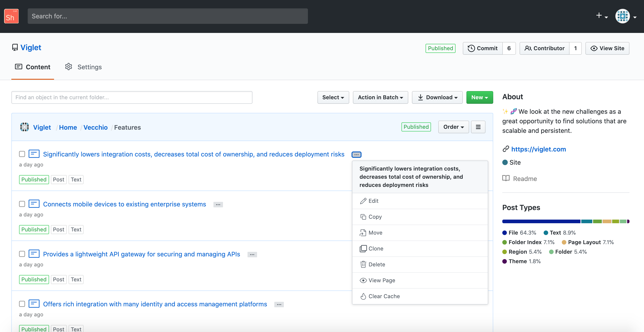
Task: Click the purple Theme legend dot
Action: click(505, 261)
